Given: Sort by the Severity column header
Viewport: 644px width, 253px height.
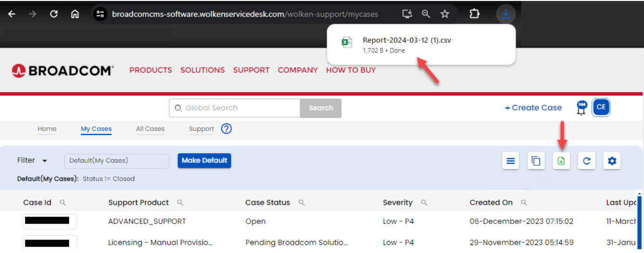Looking at the screenshot, I should click(398, 202).
